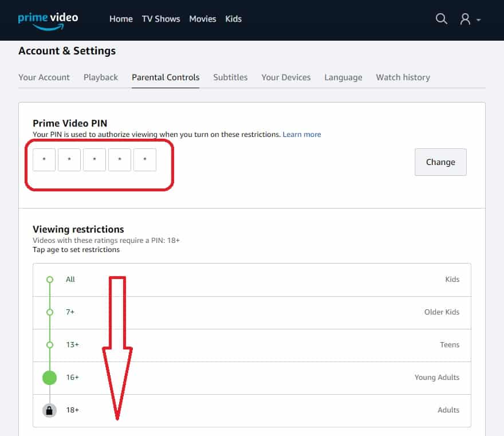
Task: Click the '7+' age label
Action: point(70,312)
